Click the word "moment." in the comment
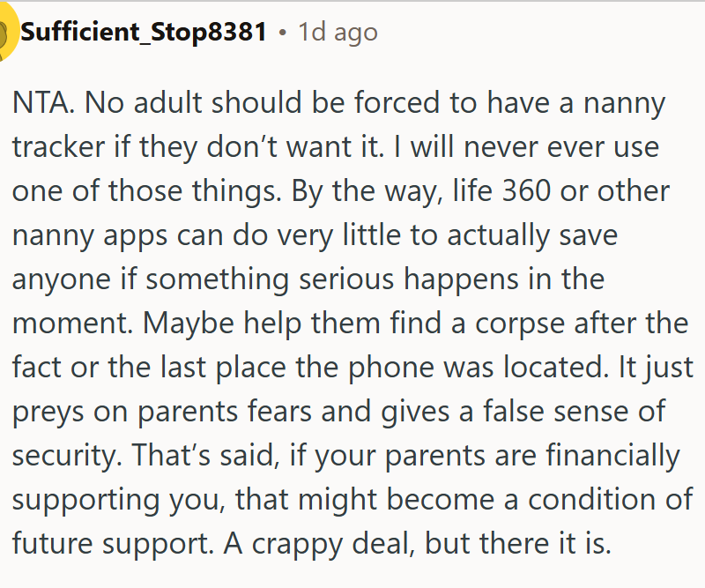Image resolution: width=705 pixels, height=588 pixels. [x=73, y=323]
